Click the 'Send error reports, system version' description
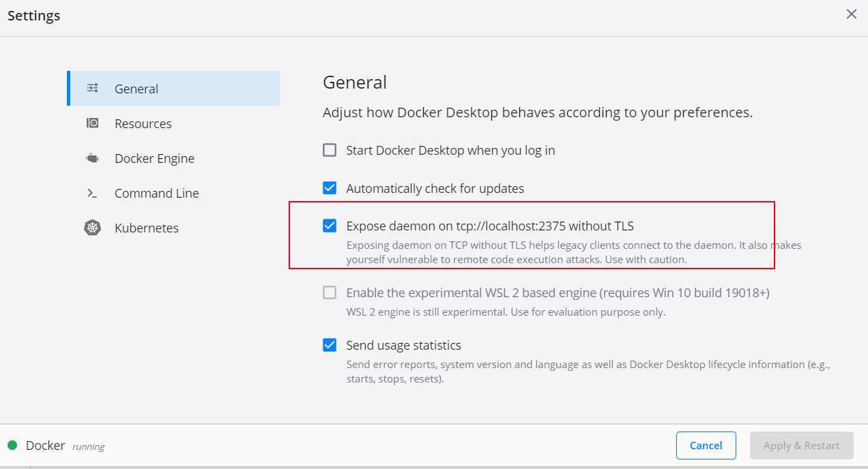The width and height of the screenshot is (868, 469). (588, 372)
